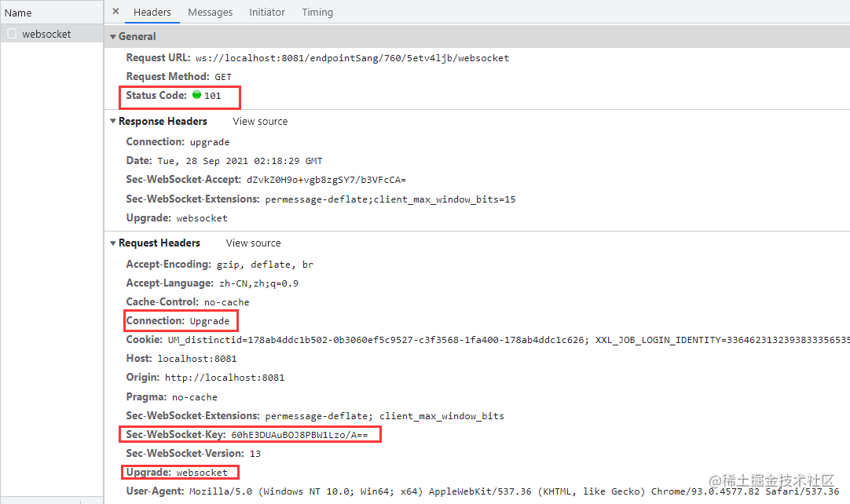Select Request Method GET value
This screenshot has height=504, width=850.
coord(223,77)
